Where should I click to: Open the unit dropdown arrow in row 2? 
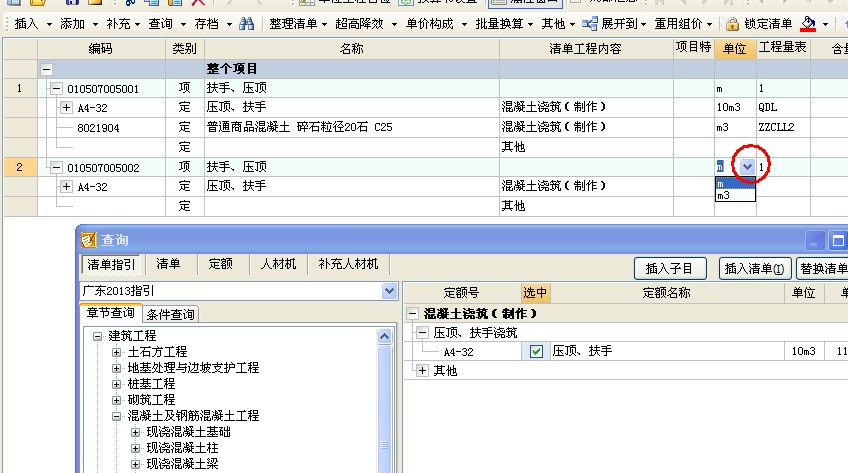pyautogui.click(x=747, y=167)
